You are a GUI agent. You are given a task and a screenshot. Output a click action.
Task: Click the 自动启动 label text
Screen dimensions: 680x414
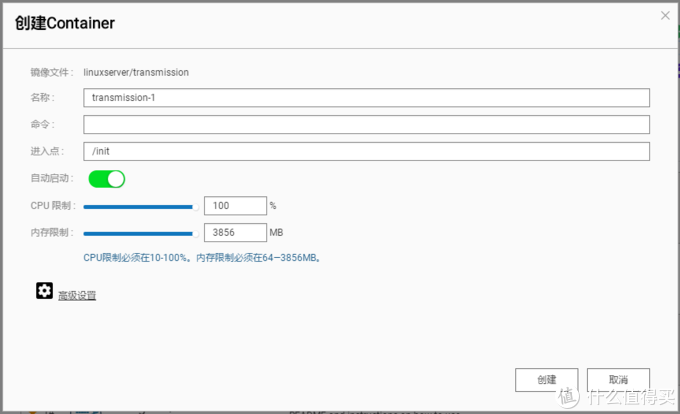[52, 179]
